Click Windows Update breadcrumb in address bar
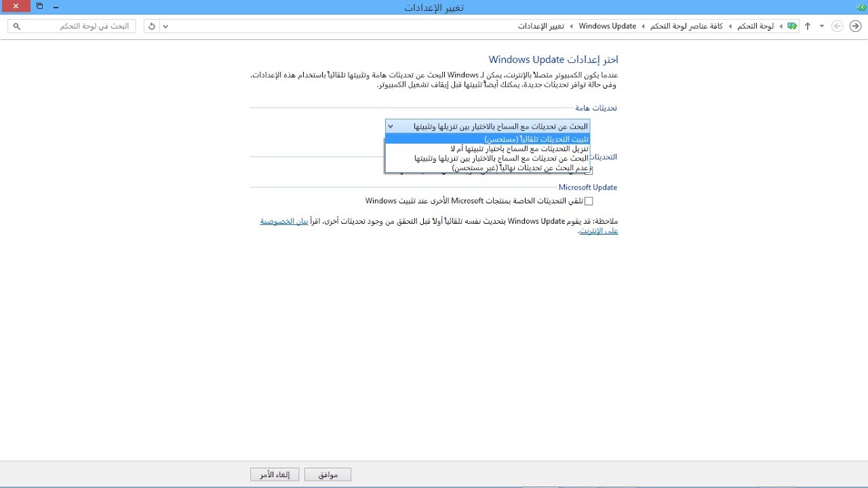Image resolution: width=868 pixels, height=488 pixels. click(608, 26)
